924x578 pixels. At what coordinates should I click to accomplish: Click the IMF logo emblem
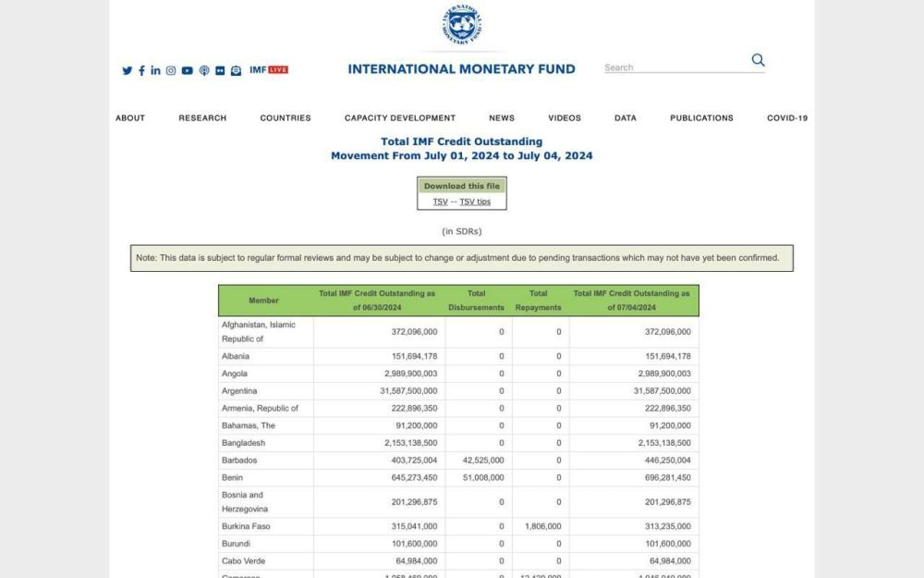(x=462, y=25)
